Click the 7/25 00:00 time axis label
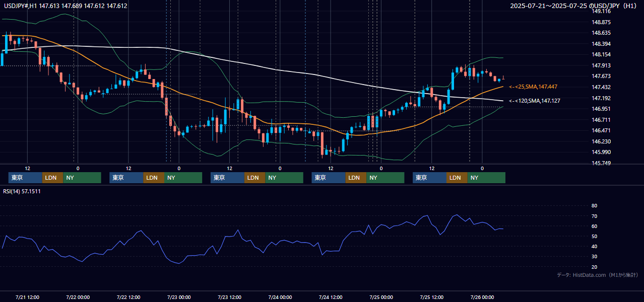The width and height of the screenshot is (644, 302). 381,297
